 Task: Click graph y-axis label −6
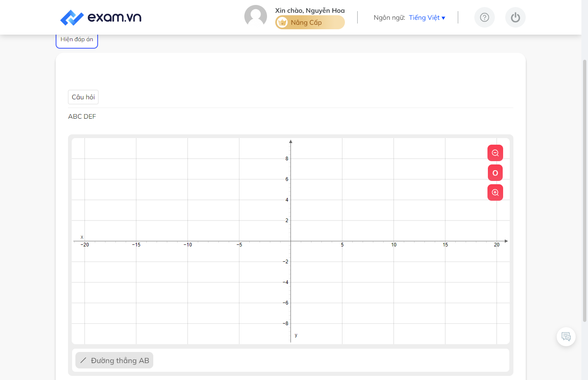point(285,303)
